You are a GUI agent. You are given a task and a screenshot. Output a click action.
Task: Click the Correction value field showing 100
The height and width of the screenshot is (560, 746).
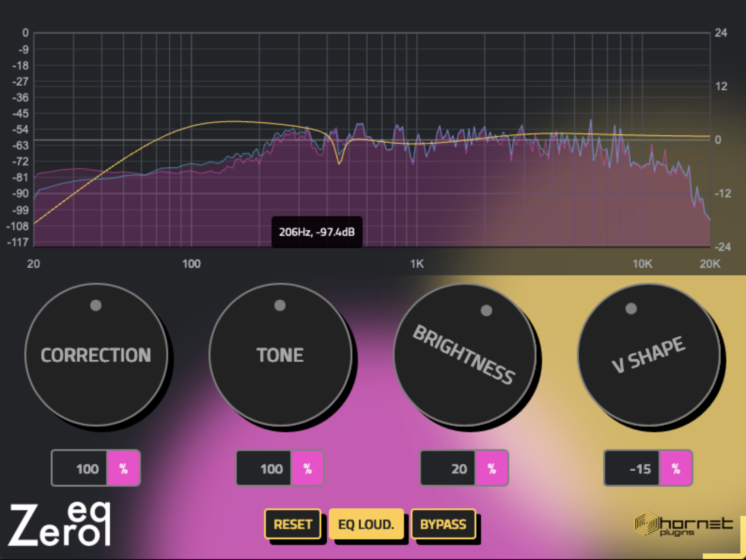point(80,468)
